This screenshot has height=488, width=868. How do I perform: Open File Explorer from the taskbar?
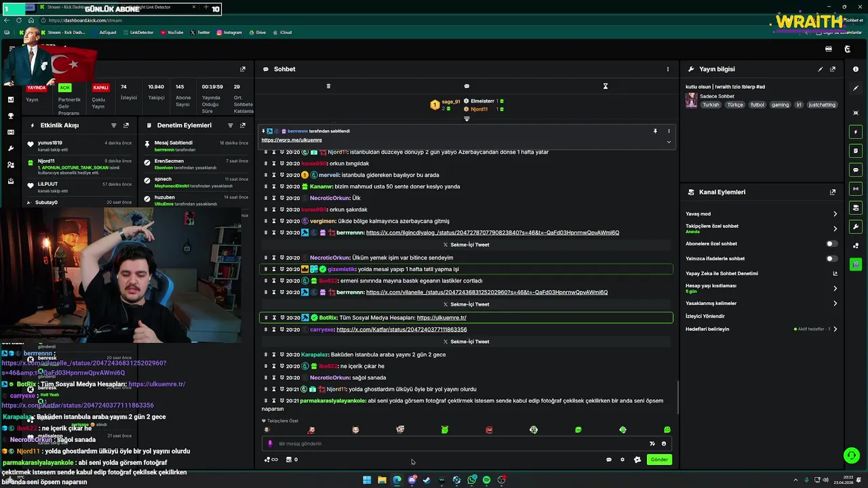(x=382, y=480)
